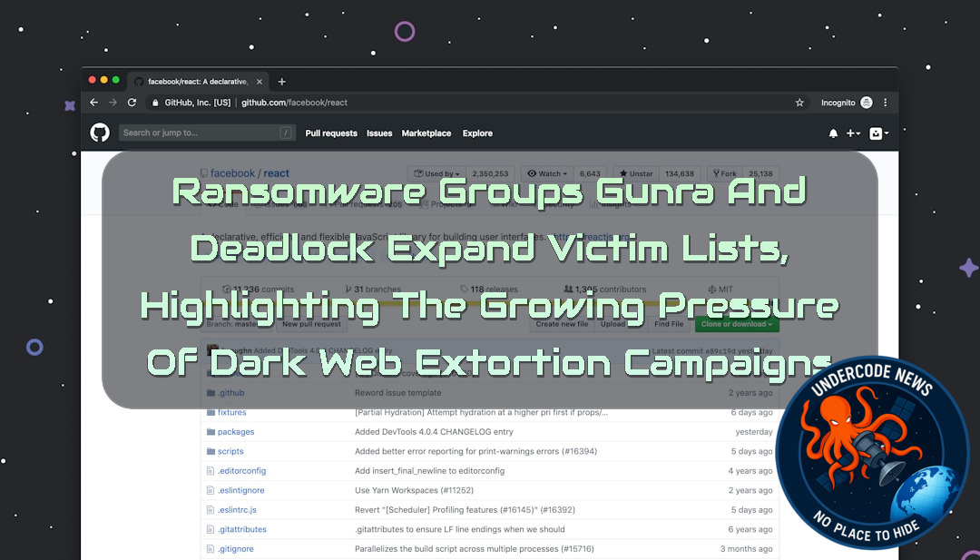Screen dimensions: 980x560
Task: Open the facebook owner link
Action: pyautogui.click(x=232, y=173)
